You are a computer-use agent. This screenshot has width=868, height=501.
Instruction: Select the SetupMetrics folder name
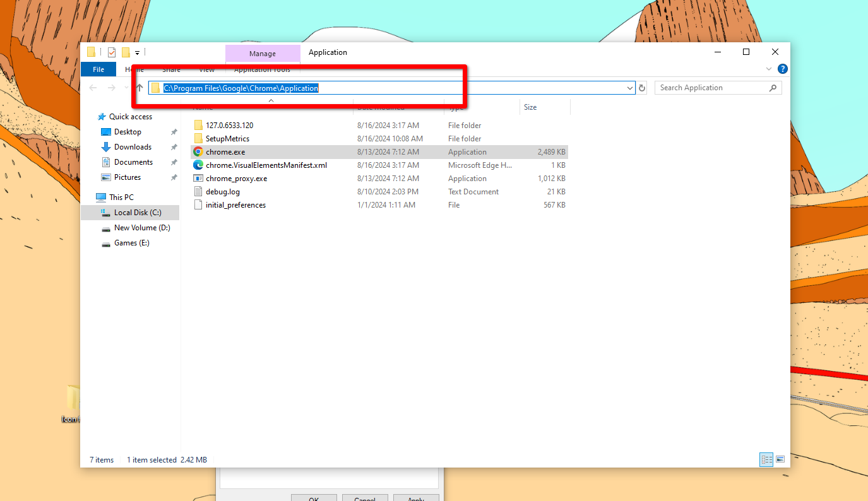[227, 139]
